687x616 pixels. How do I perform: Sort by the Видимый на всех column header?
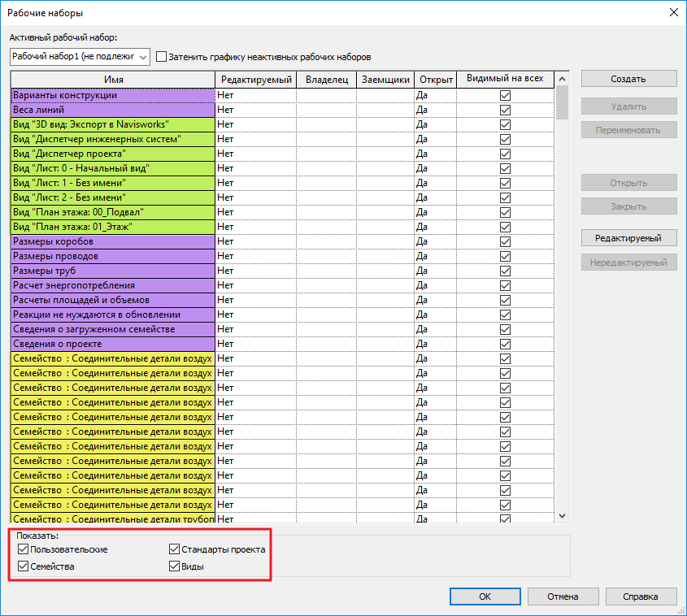point(505,80)
